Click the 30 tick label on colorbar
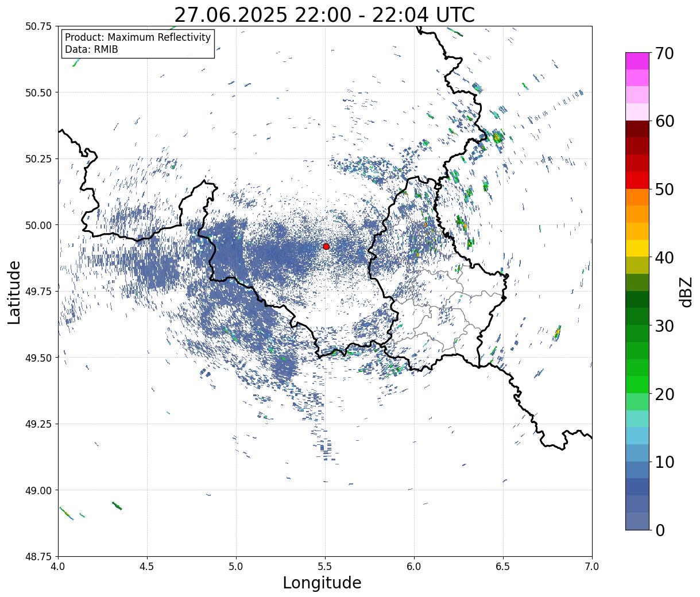This screenshot has height=597, width=700. tap(664, 325)
